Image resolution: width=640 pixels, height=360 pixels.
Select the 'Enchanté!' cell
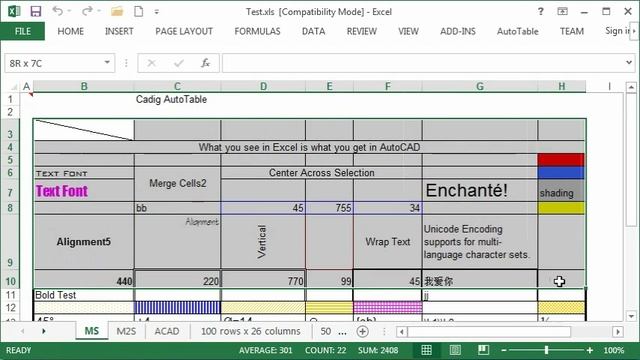tap(480, 190)
